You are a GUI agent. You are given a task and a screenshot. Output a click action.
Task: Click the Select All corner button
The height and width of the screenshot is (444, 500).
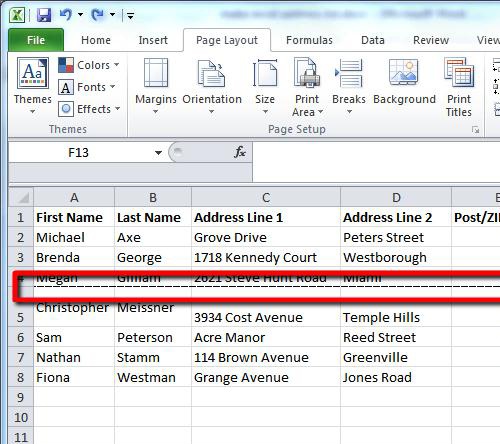pyautogui.click(x=21, y=197)
